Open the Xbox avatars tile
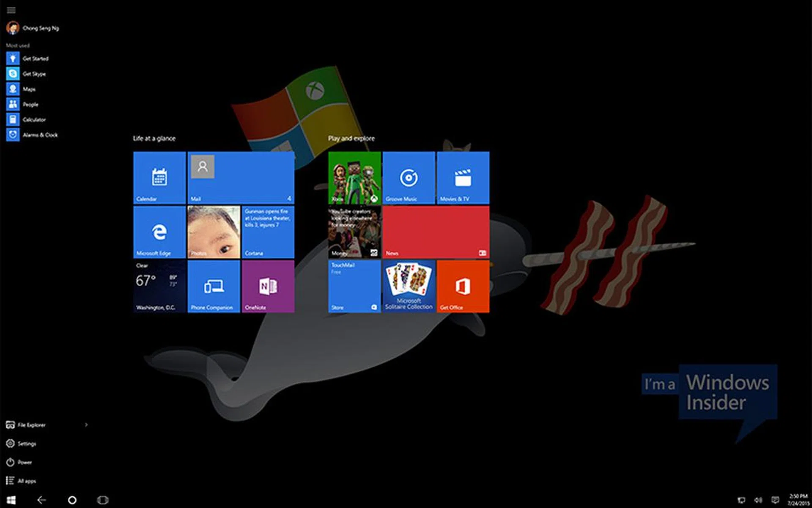Image resolution: width=812 pixels, height=508 pixels. pos(354,177)
